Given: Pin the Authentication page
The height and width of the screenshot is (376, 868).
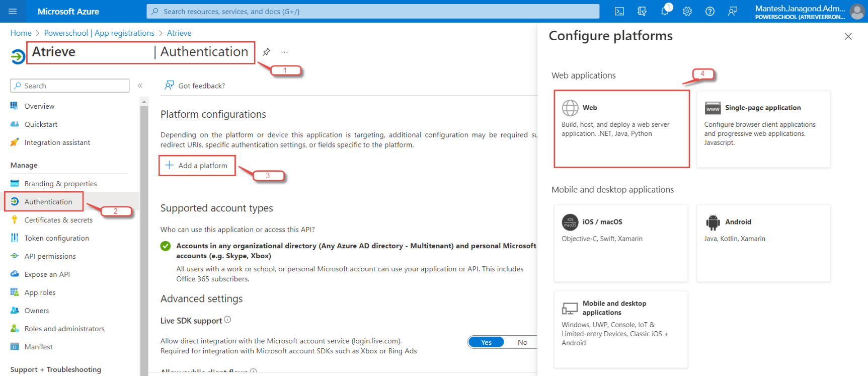Looking at the screenshot, I should coord(267,52).
